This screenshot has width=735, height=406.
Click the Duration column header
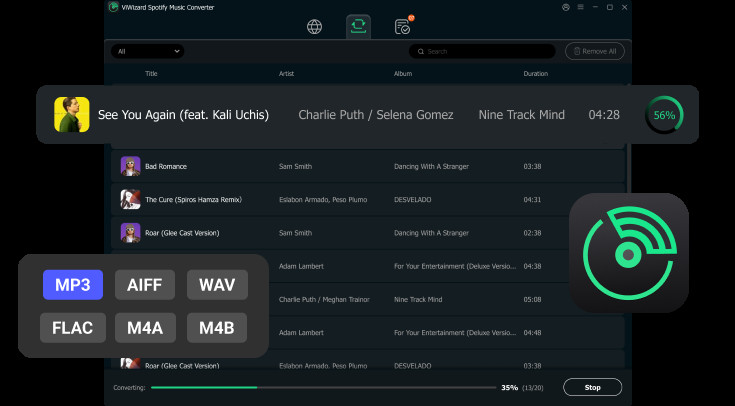click(536, 74)
